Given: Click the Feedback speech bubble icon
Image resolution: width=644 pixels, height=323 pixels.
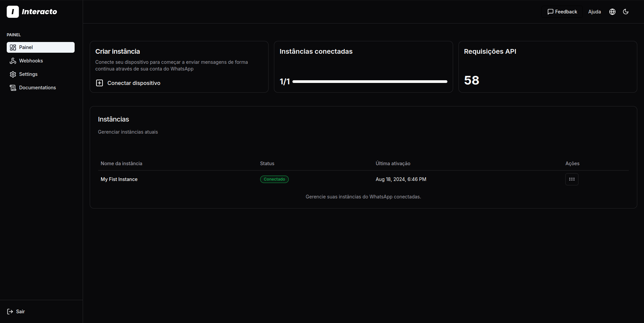Looking at the screenshot, I should [x=550, y=12].
